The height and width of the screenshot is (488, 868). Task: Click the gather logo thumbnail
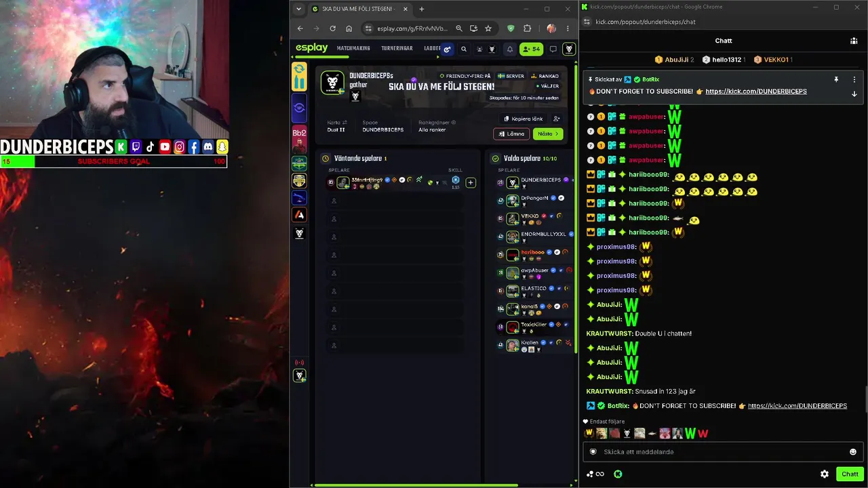click(332, 83)
